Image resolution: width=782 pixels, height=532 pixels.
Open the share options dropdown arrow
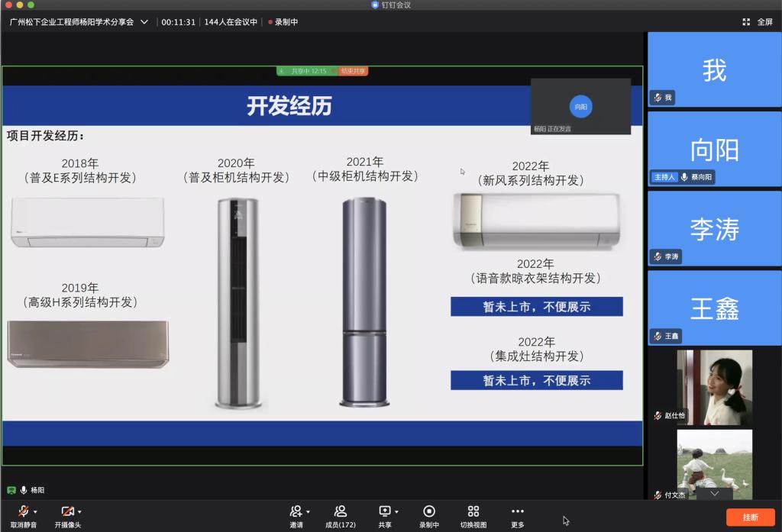pyautogui.click(x=396, y=512)
